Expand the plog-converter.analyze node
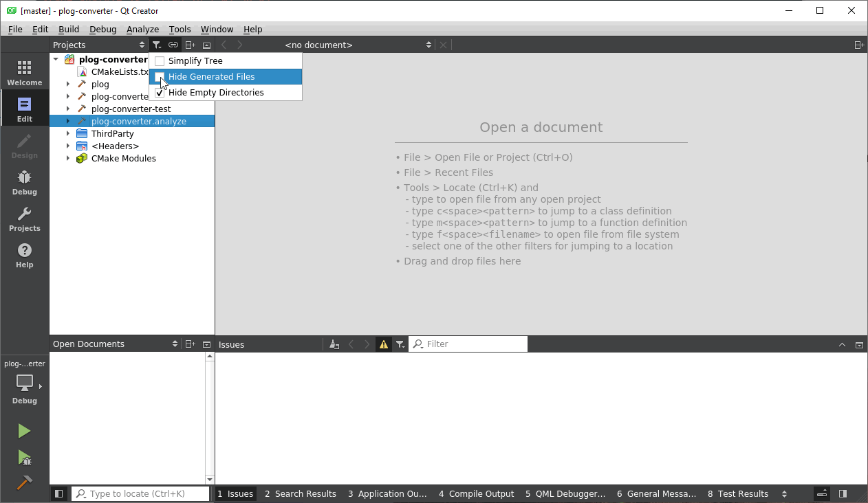Image resolution: width=868 pixels, height=503 pixels. [x=68, y=122]
